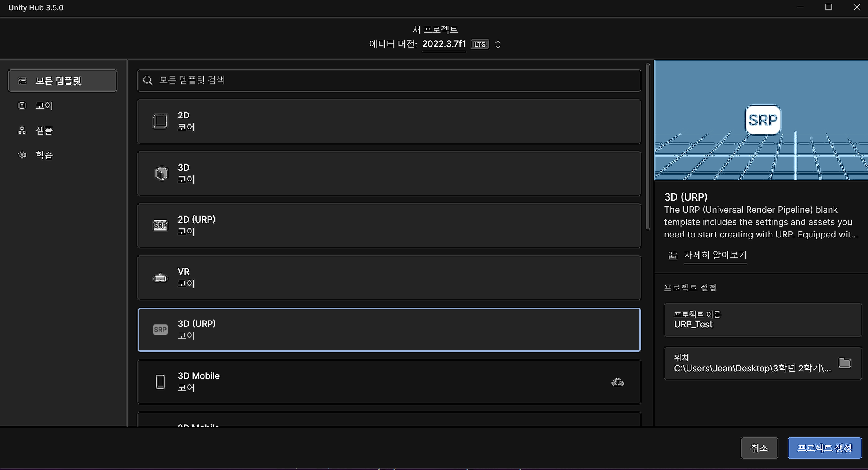Click the SRP preview thumbnail image
Image resolution: width=868 pixels, height=470 pixels.
tap(761, 120)
